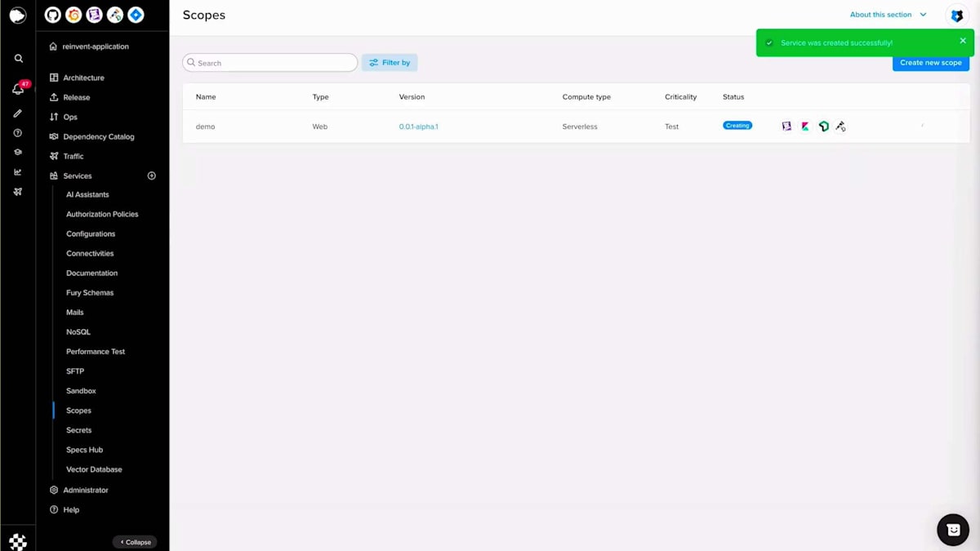Open the scaffolding tool icon in top shortcuts
Screen dimensions: 980x551
point(115,15)
